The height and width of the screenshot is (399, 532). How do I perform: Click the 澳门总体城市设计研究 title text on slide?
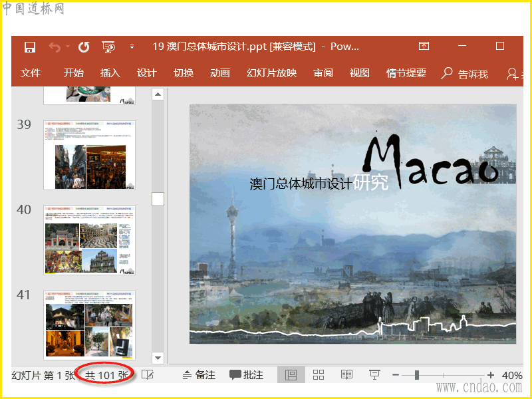point(319,182)
